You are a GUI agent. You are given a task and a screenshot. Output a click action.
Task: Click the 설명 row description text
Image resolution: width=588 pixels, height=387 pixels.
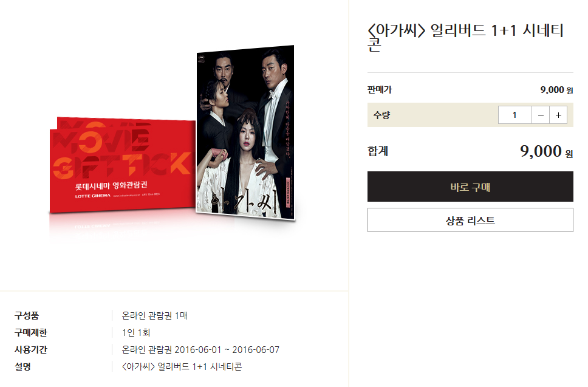point(182,366)
